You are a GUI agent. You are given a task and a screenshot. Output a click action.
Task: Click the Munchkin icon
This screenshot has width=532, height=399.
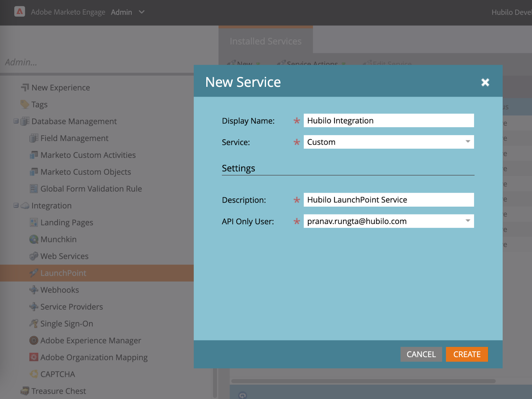[x=34, y=239]
